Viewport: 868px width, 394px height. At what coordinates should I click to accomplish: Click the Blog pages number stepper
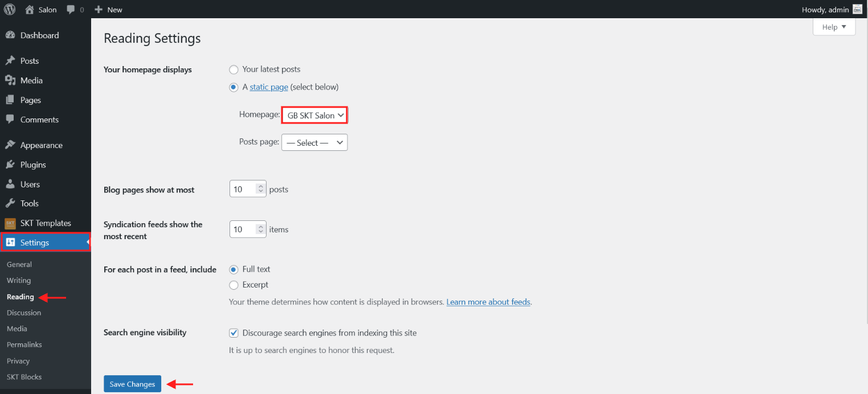click(x=261, y=189)
